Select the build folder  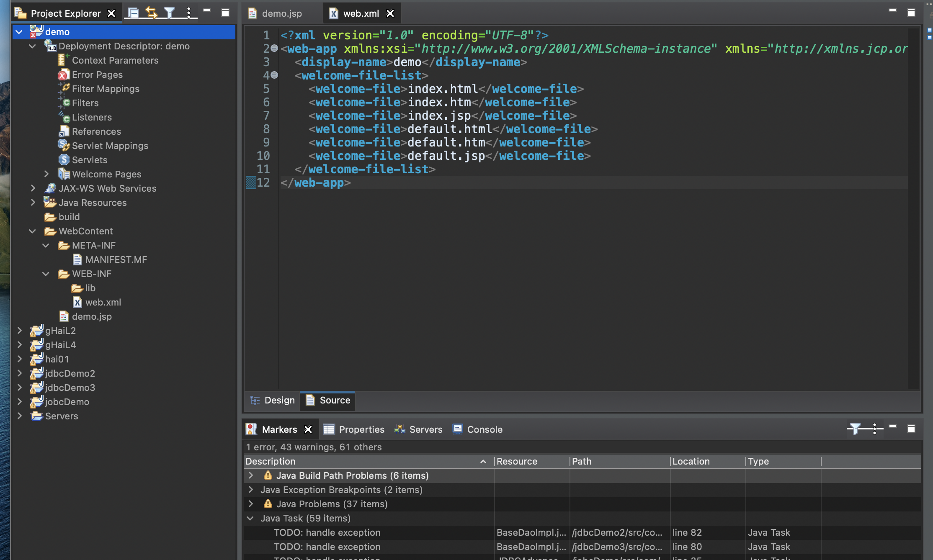tap(69, 217)
